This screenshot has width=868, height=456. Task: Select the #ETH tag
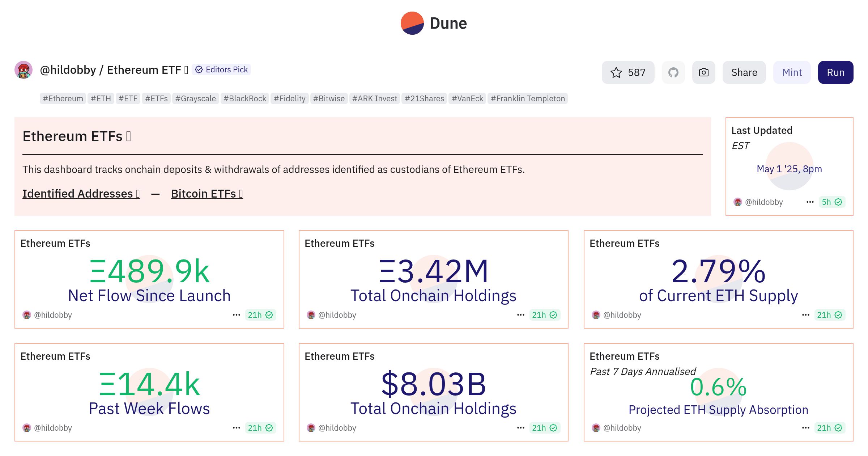point(101,98)
